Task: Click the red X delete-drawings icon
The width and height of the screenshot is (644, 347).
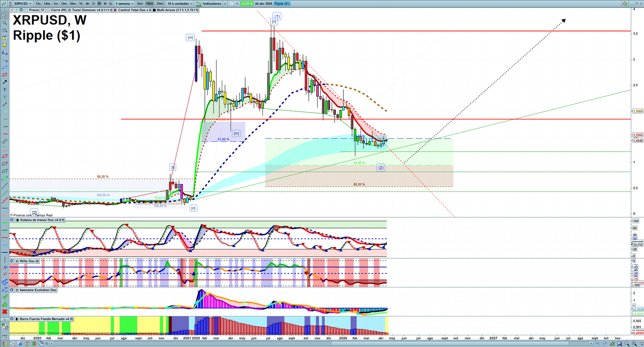Action: [x=5, y=312]
